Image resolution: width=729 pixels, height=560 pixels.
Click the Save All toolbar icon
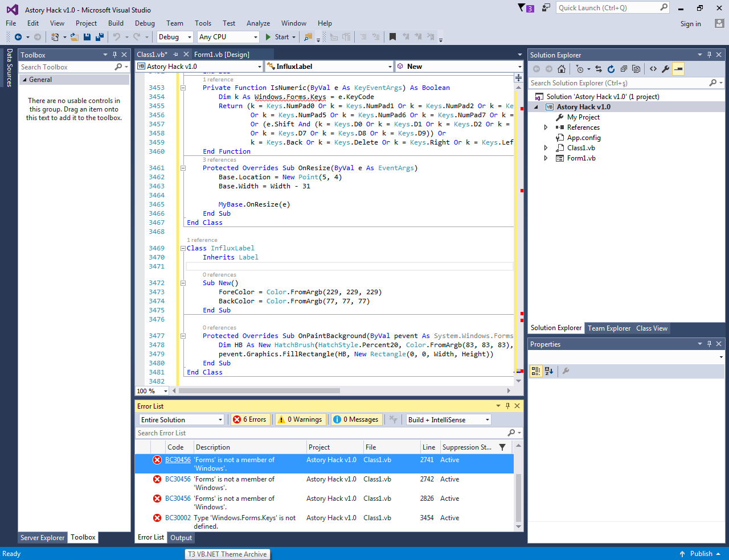click(100, 37)
